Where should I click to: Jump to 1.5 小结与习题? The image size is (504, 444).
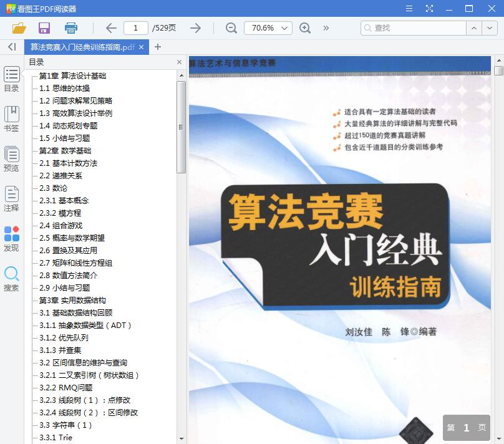coord(65,138)
